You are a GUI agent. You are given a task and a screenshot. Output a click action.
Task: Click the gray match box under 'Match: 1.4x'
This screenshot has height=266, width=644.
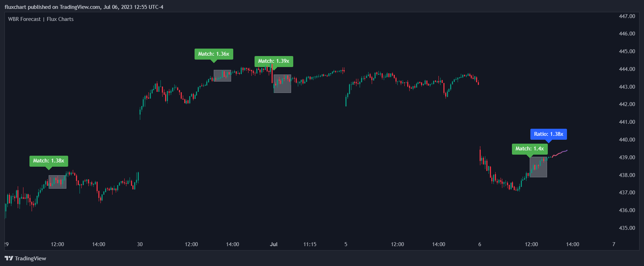point(538,167)
